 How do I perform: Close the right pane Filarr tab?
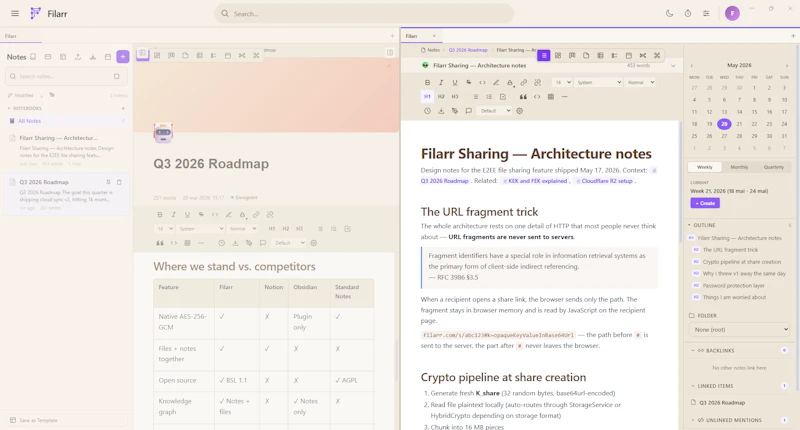click(x=434, y=36)
